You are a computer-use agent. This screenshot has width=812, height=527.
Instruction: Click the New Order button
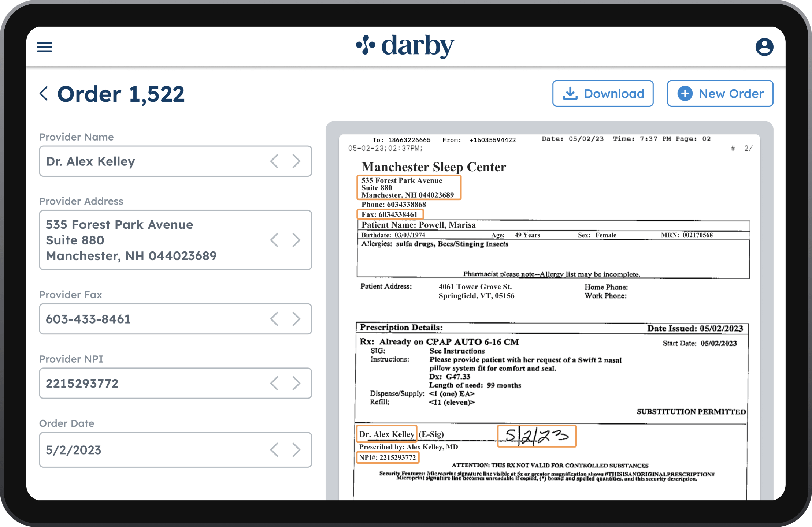720,93
